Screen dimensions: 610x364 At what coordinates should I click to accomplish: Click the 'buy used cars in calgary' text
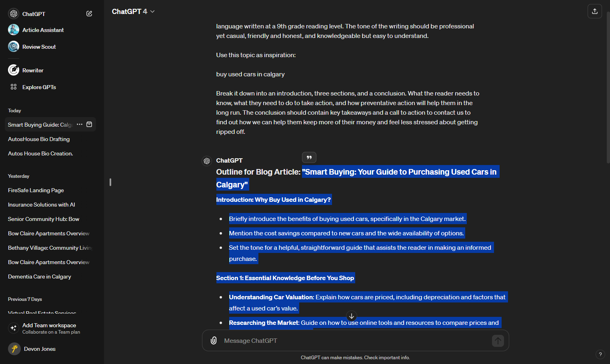coord(250,74)
